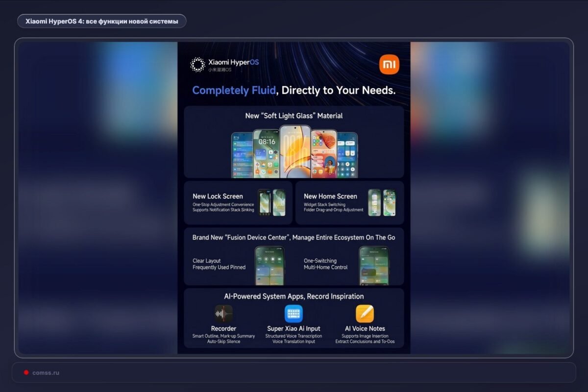This screenshot has width=588, height=392.
Task: Click "Extract Conclusions and To-Dos" text
Action: (365, 341)
